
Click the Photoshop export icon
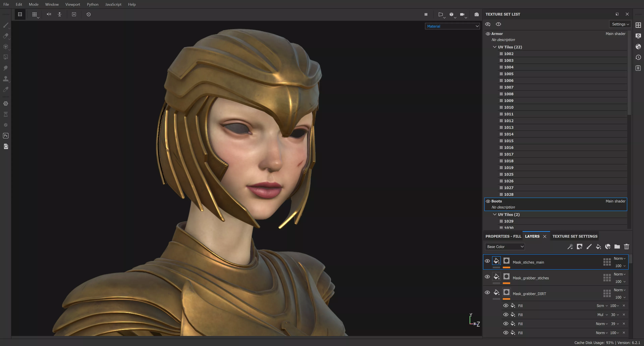pos(6,135)
